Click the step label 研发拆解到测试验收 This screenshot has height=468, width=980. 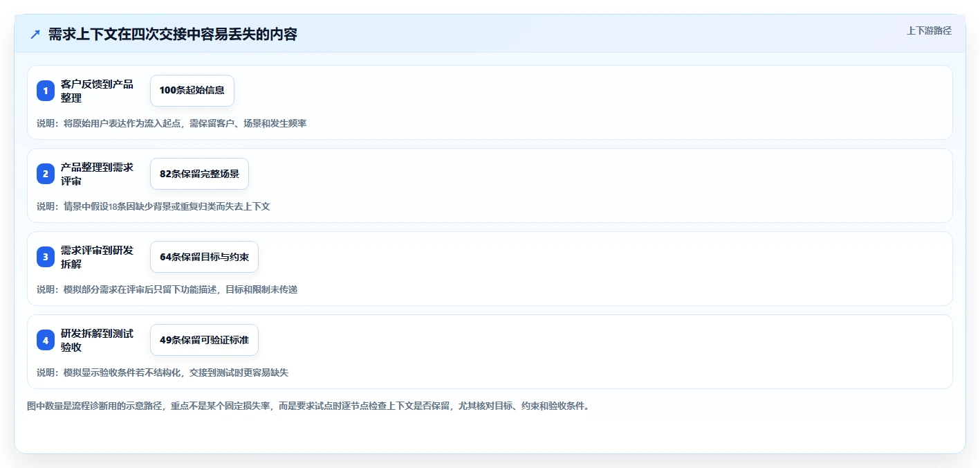(97, 340)
